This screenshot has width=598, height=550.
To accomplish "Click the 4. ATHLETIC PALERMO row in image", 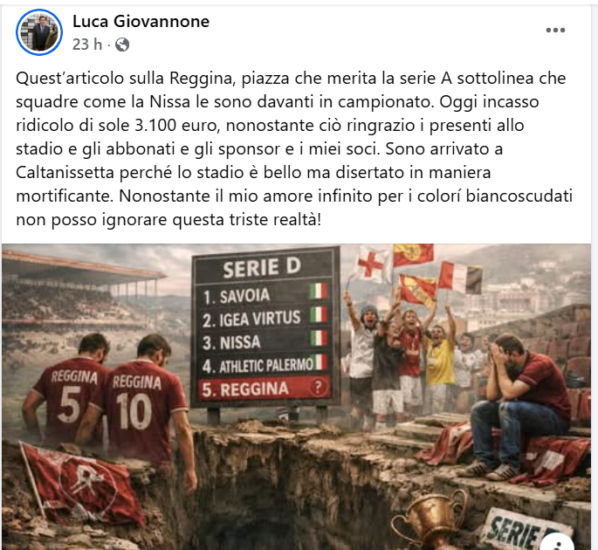I will tap(264, 365).
